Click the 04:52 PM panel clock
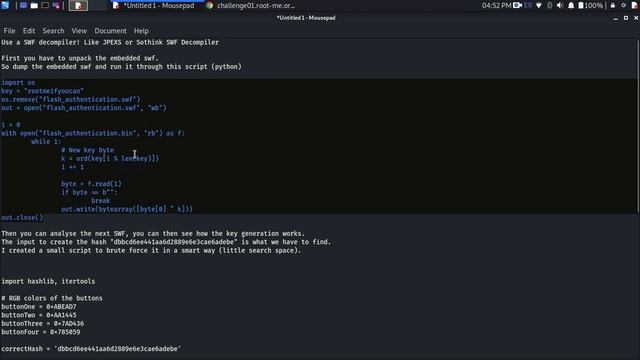 pyautogui.click(x=496, y=5)
